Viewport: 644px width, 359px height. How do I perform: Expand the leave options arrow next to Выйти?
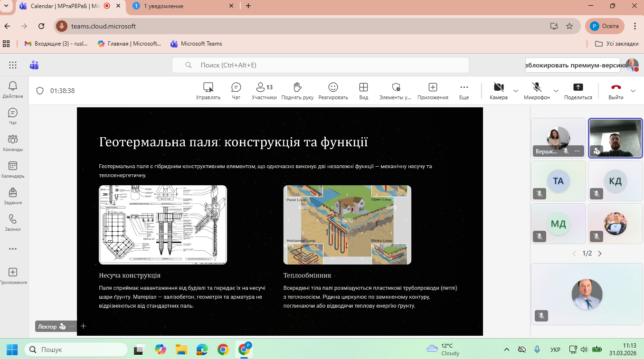[633, 91]
